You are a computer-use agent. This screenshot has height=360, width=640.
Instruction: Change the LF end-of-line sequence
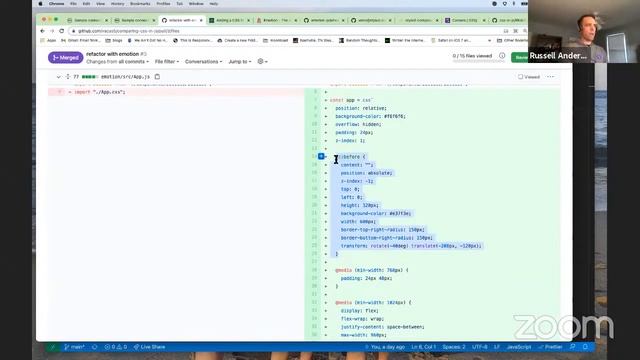[497, 347]
